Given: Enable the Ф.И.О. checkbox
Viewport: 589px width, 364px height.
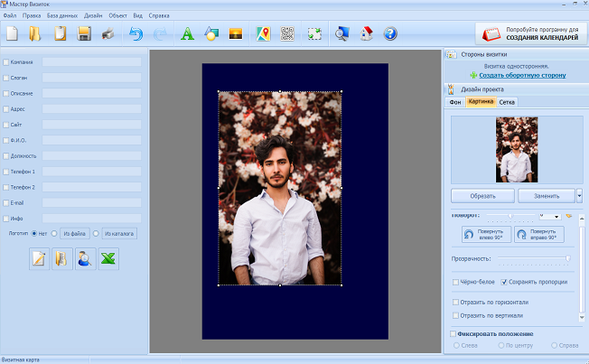Looking at the screenshot, I should pyautogui.click(x=6, y=140).
